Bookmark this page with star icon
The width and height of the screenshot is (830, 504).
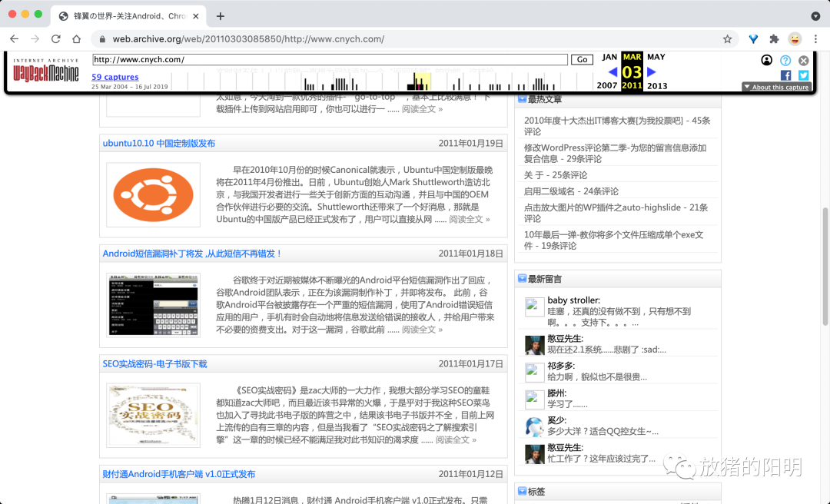click(727, 38)
